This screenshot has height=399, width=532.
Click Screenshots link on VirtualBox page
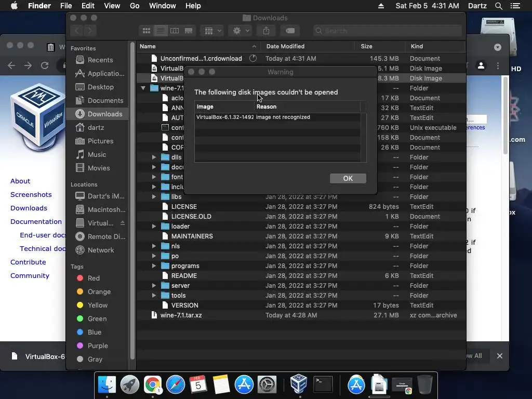point(31,195)
